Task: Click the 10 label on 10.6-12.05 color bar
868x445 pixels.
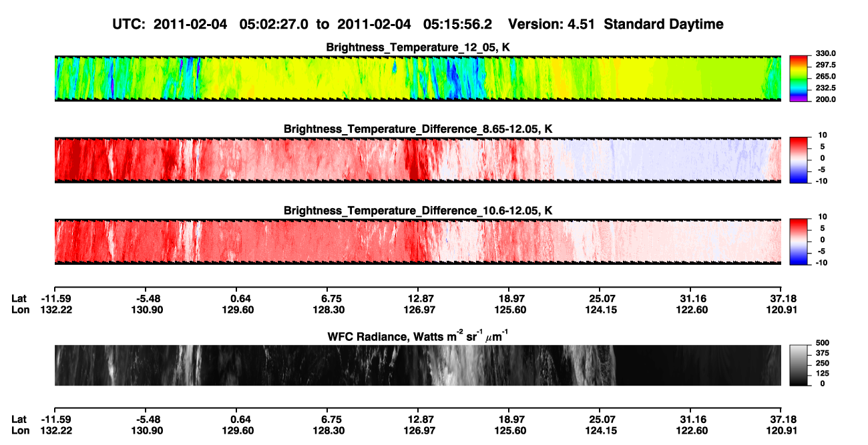Action: 822,217
